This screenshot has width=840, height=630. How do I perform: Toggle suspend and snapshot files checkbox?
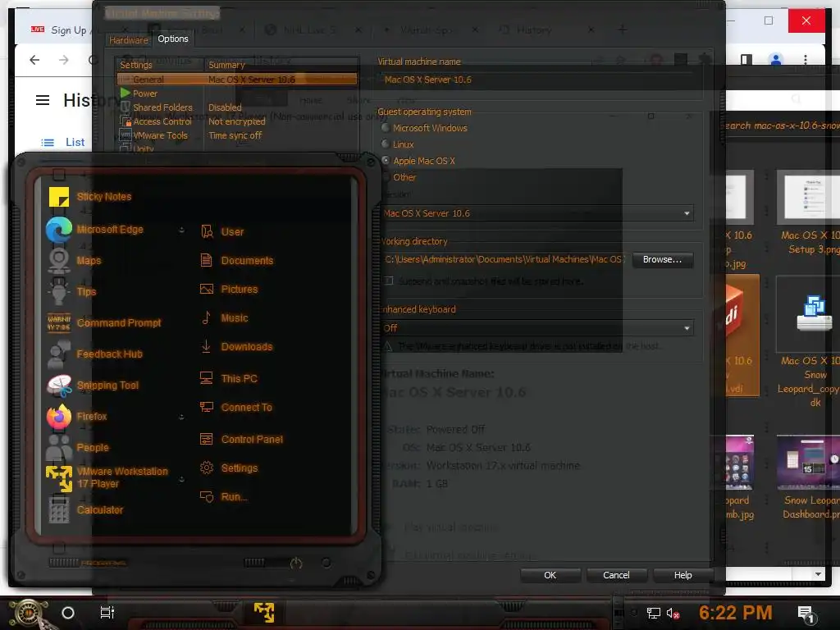pyautogui.click(x=389, y=281)
